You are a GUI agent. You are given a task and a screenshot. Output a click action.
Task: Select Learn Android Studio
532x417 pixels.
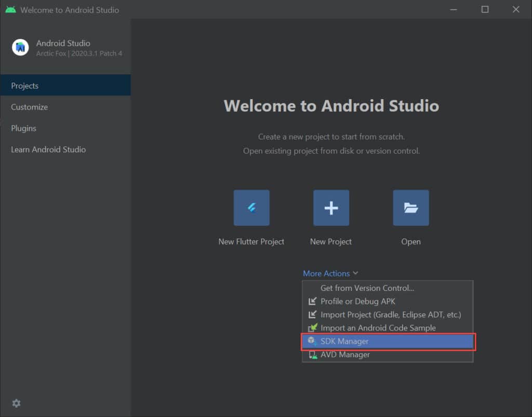coord(48,150)
